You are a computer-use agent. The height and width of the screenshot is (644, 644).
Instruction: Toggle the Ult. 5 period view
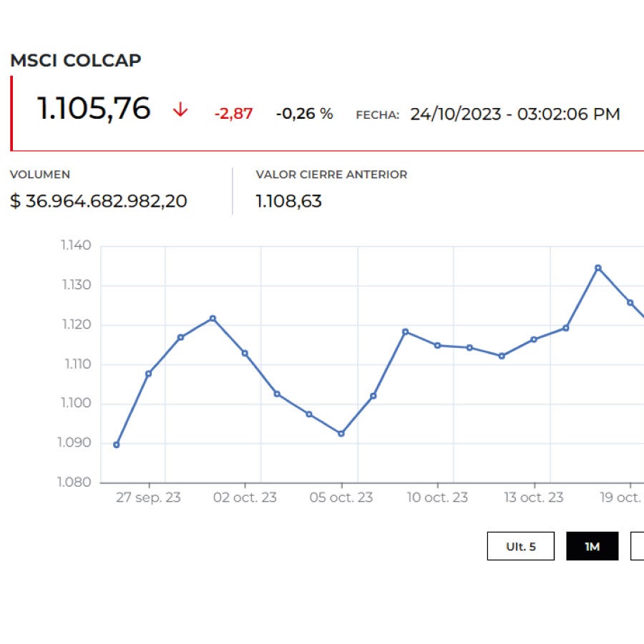pos(522,546)
